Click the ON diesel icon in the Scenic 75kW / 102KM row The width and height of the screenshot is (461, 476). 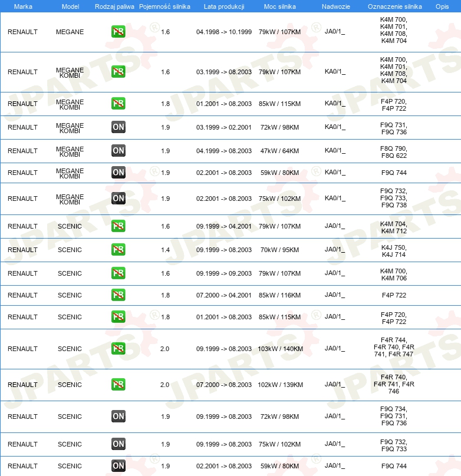coord(118,444)
